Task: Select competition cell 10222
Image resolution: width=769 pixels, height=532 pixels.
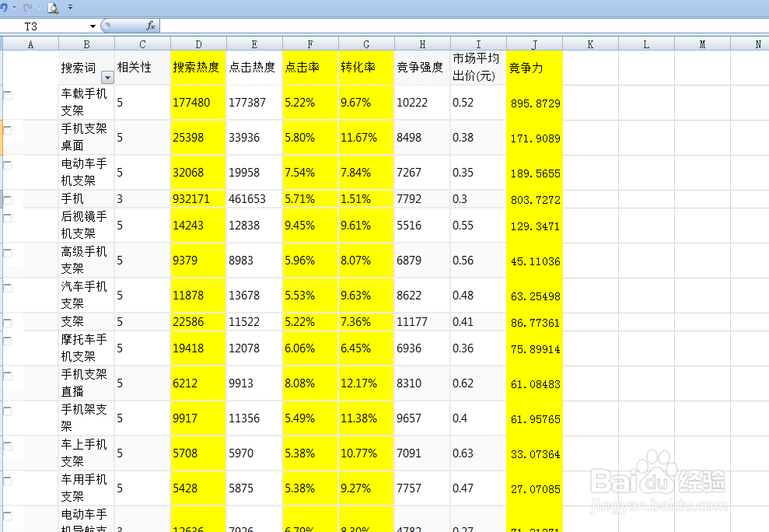Action: coord(421,102)
